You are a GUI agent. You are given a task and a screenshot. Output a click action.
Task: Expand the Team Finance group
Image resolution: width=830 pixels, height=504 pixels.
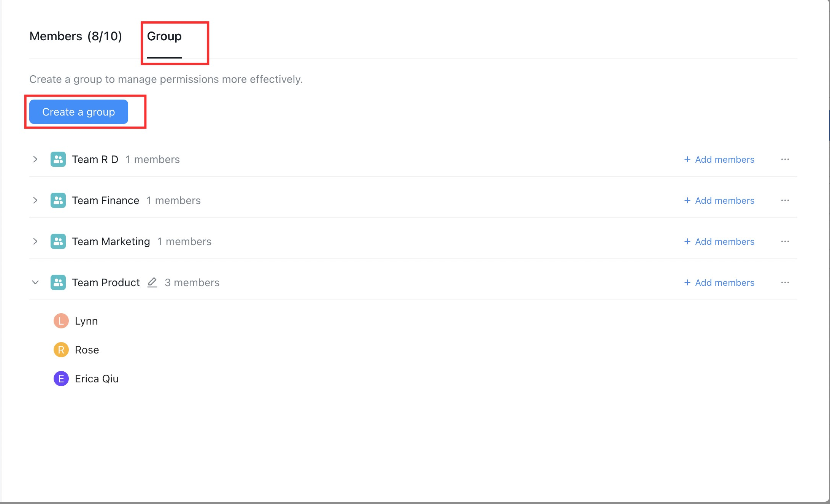tap(35, 200)
